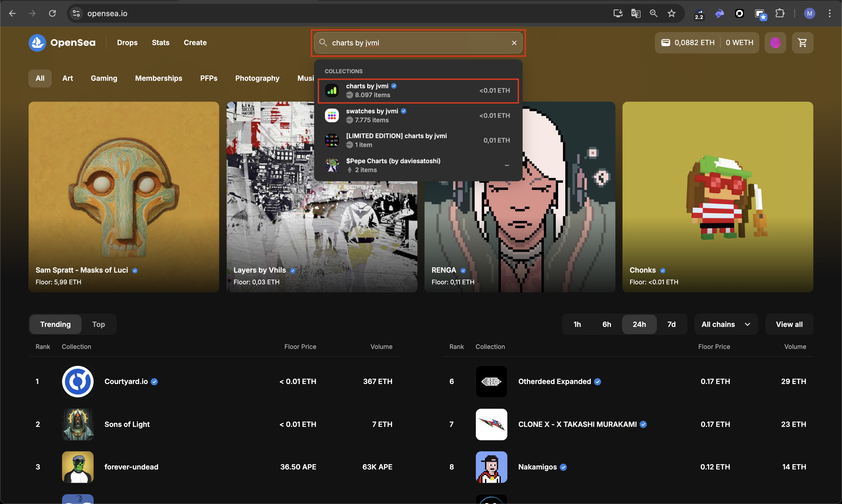Open the extensions puzzle icon

(780, 14)
